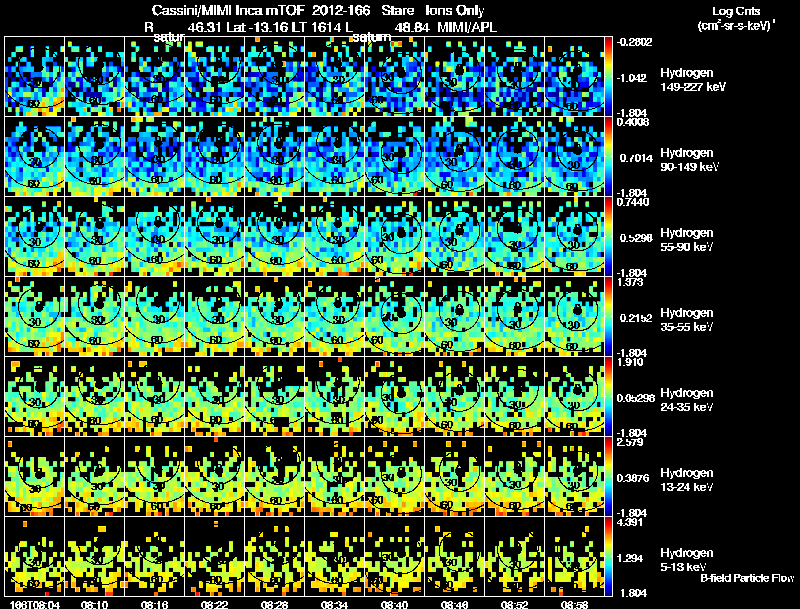
Task: Click the 'Lat -13.16' header value
Action: (255, 27)
